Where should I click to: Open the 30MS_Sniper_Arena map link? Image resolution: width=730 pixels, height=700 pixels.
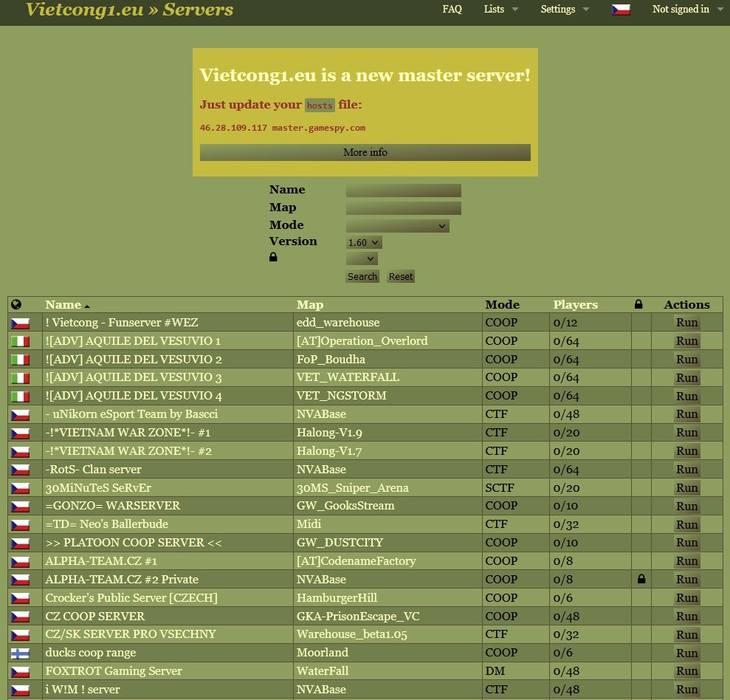point(352,487)
